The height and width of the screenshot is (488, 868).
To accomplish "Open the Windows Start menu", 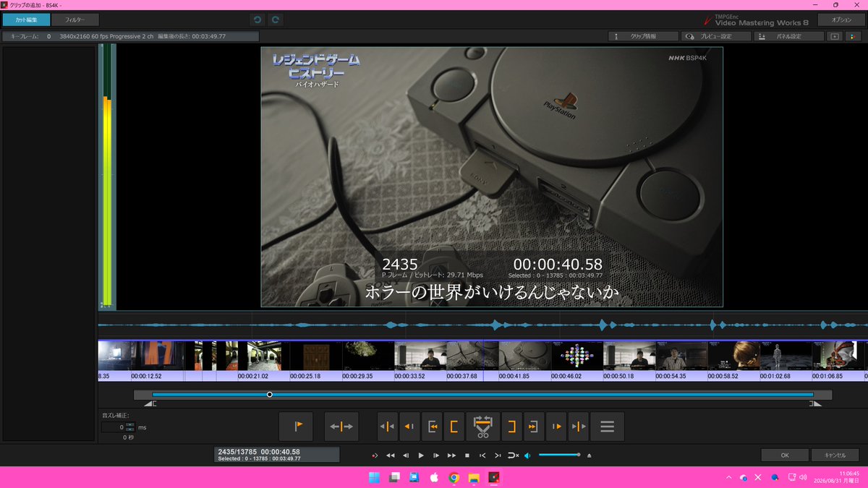I will [x=374, y=477].
